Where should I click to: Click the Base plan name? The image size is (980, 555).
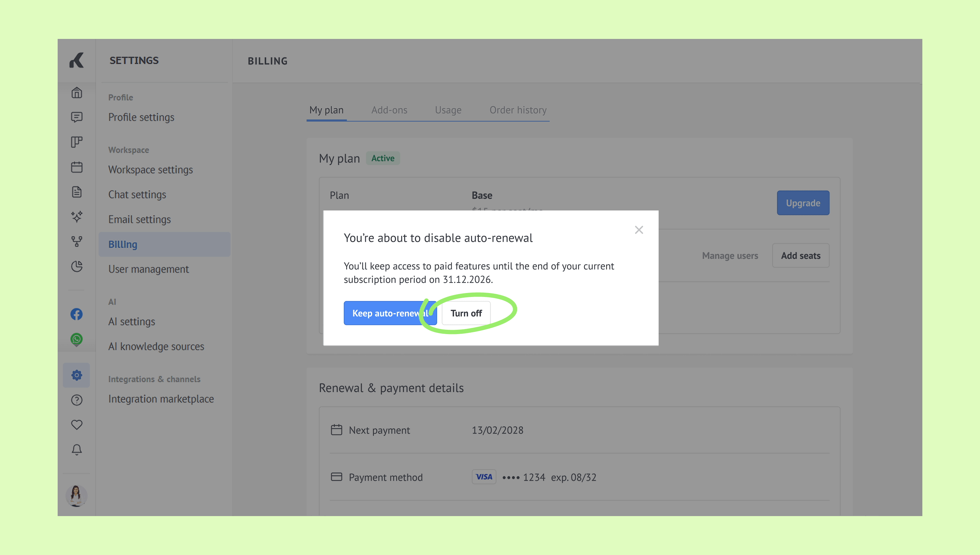482,195
